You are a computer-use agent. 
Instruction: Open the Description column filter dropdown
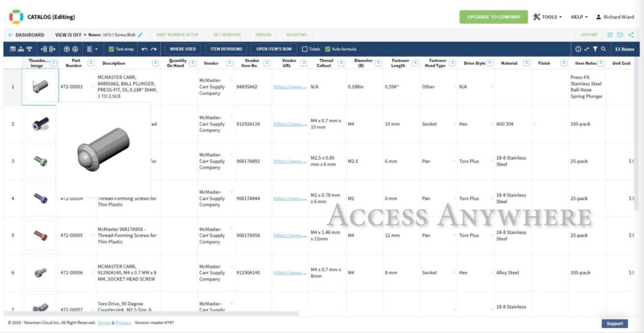pos(155,64)
